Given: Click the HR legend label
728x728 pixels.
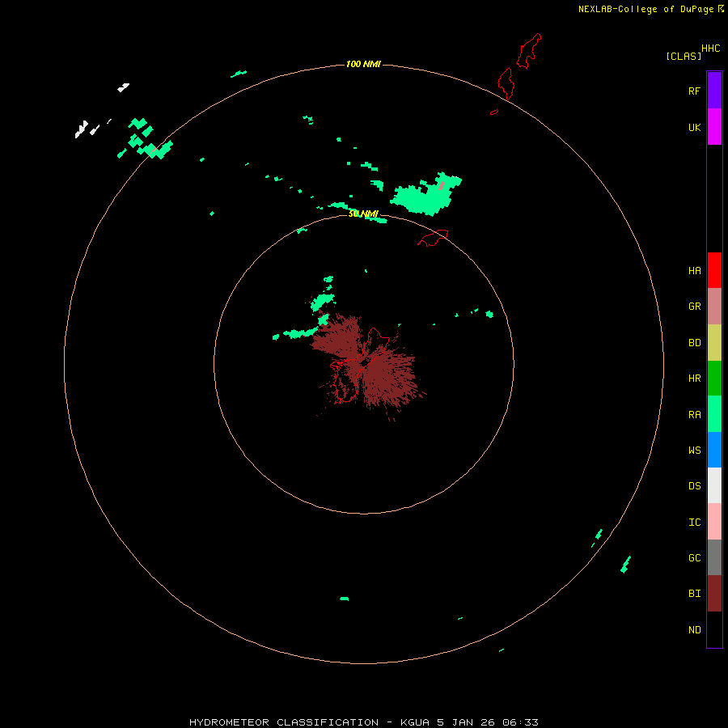Looking at the screenshot, I should (694, 379).
